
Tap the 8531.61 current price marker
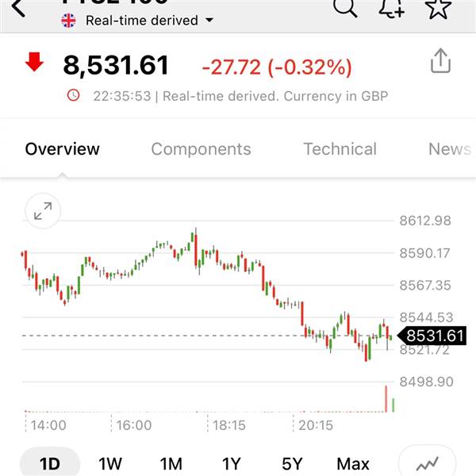[432, 336]
